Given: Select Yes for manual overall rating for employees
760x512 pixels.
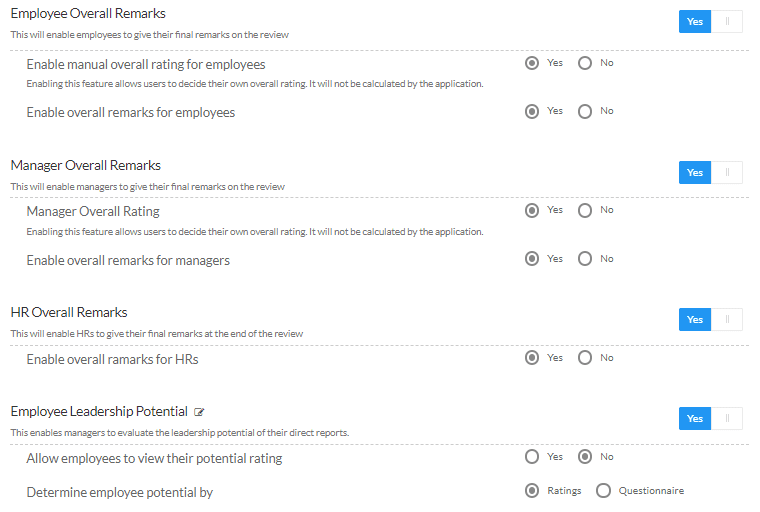Looking at the screenshot, I should coord(532,63).
